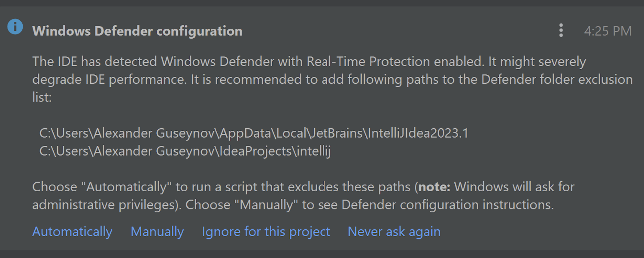
Task: Click the blue info icon
Action: click(15, 27)
